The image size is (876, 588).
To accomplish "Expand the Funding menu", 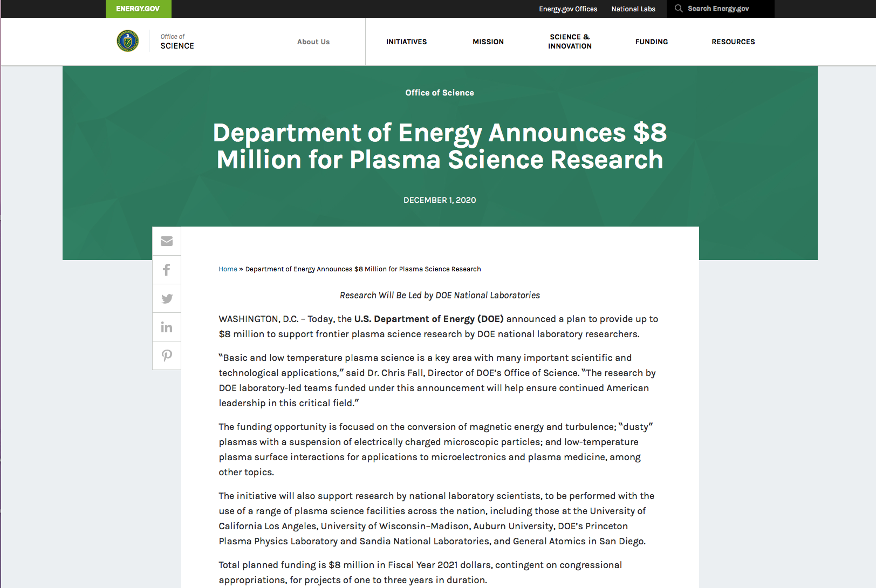I will pyautogui.click(x=651, y=42).
